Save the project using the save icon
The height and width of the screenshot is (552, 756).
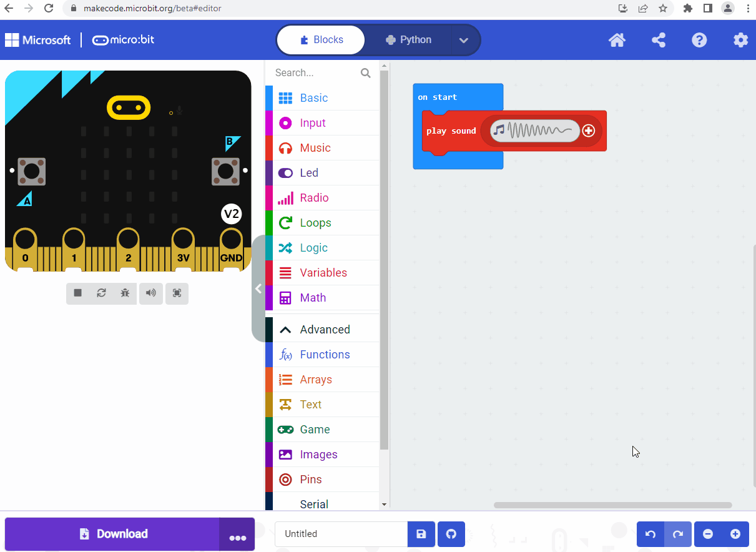coord(421,534)
